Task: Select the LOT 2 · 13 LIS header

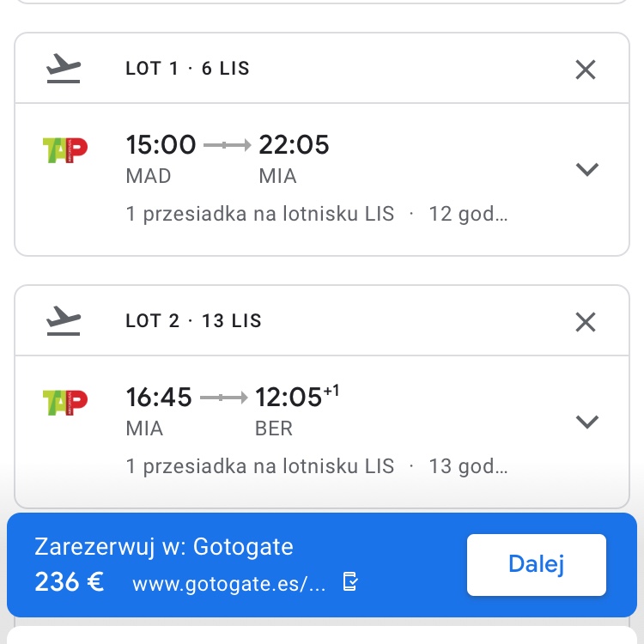Action: tap(193, 321)
